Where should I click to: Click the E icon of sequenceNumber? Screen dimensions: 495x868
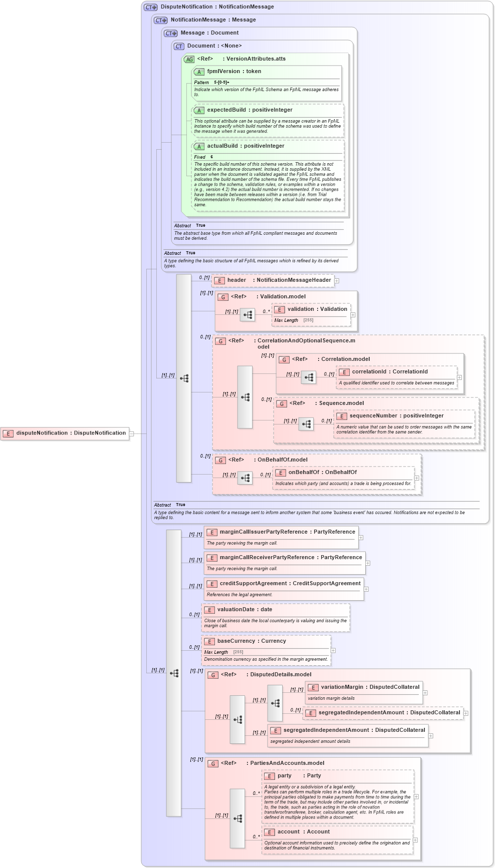click(x=342, y=416)
